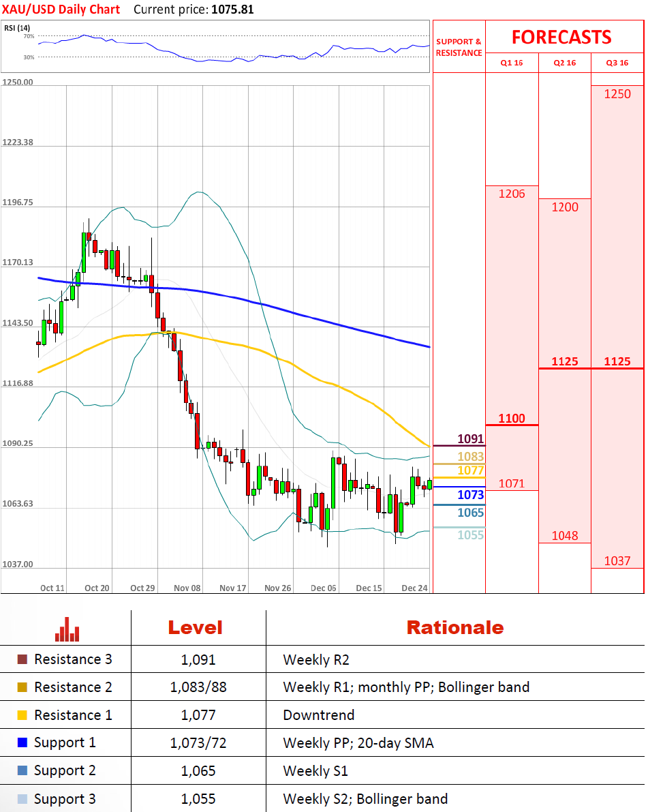Image resolution: width=648 pixels, height=812 pixels.
Task: Click the Oct 11 date axis label
Action: pyautogui.click(x=52, y=588)
